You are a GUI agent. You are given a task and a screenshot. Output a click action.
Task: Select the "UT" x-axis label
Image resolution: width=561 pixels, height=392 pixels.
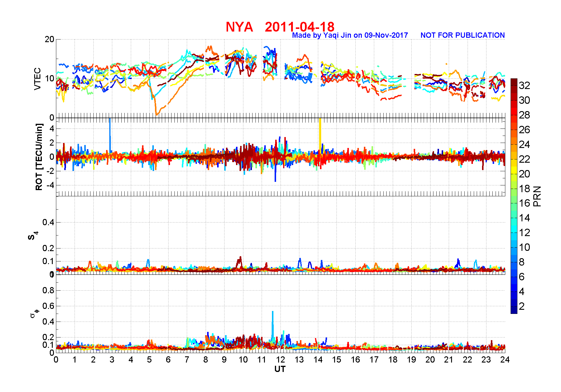280,369
